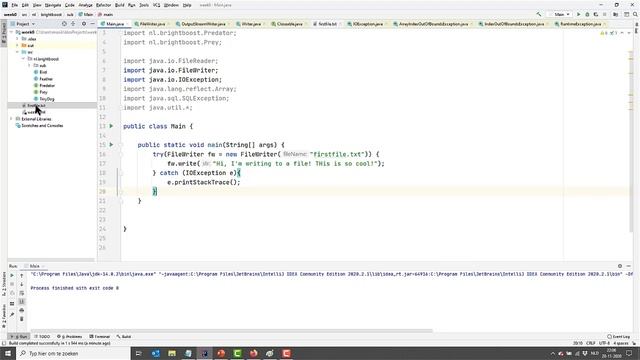The height and width of the screenshot is (360, 640).
Task: Open the Build tool window button
Action: 124,337
